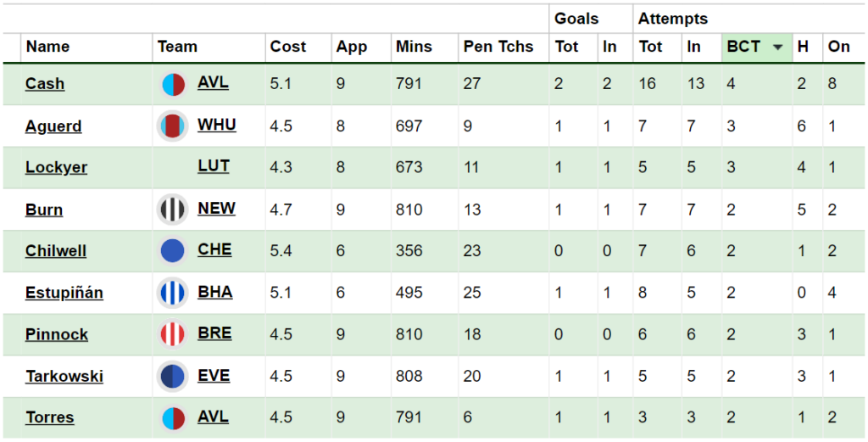868x442 pixels.
Task: Click the Aston Villa badge beside Torres
Action: point(173,418)
